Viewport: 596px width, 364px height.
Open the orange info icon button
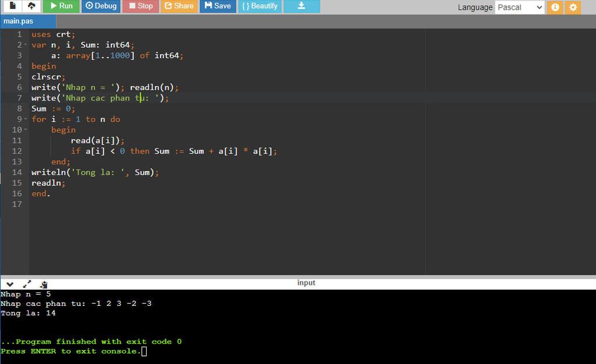pos(555,7)
